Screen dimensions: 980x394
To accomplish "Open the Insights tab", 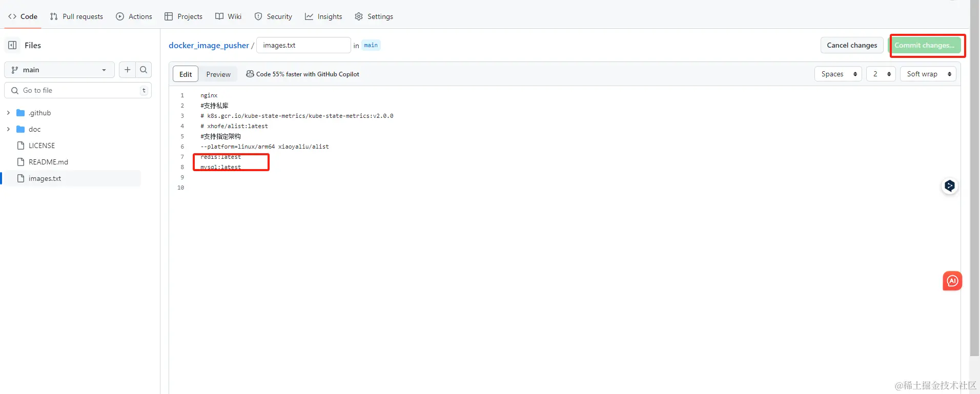I will pyautogui.click(x=323, y=16).
